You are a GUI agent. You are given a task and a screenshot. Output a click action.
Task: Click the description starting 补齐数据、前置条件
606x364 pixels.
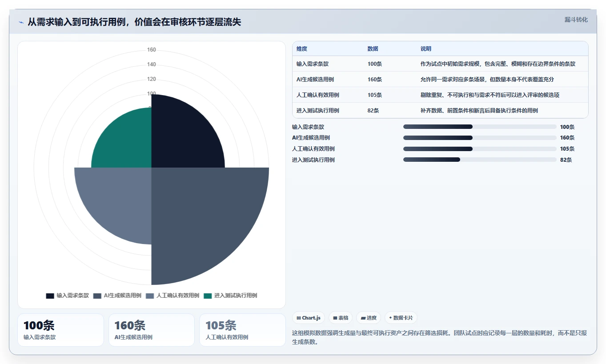pos(479,110)
